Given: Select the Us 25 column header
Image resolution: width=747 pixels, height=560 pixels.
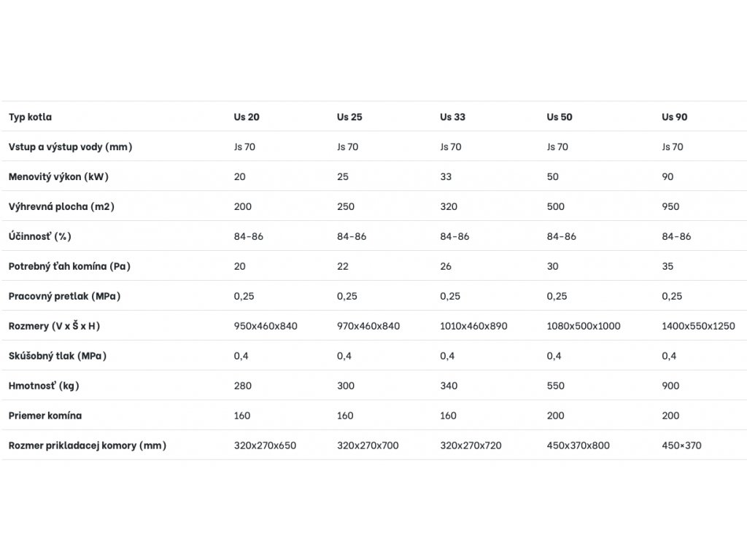Looking at the screenshot, I should [x=349, y=117].
